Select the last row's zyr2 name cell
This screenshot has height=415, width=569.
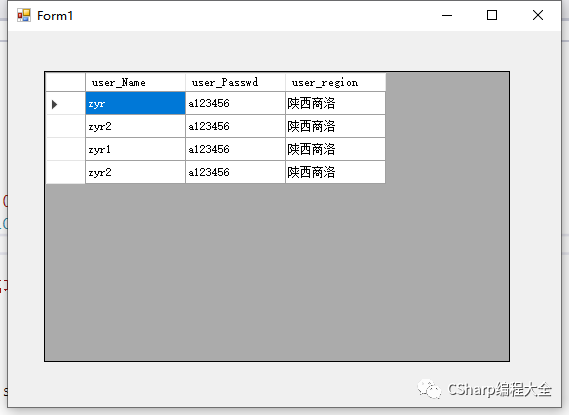point(135,172)
